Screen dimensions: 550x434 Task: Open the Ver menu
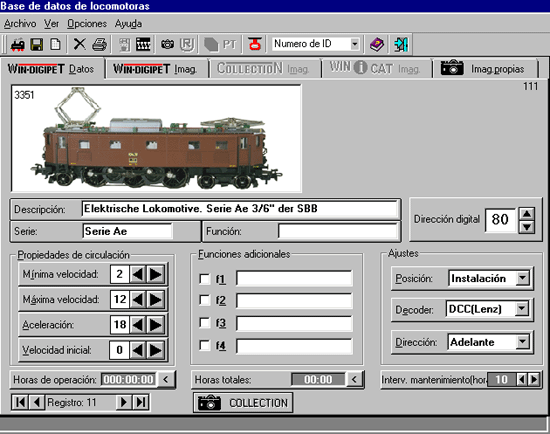[x=51, y=24]
